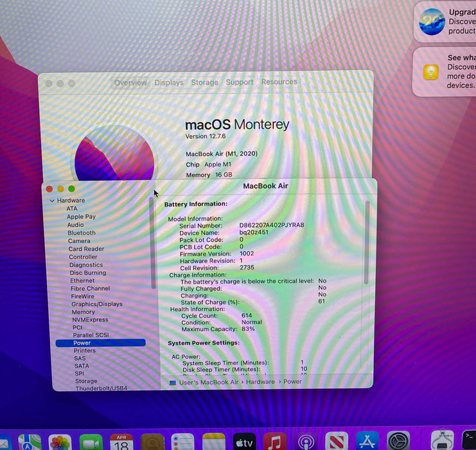Click the Cycle Count value 614
This screenshot has width=476, height=450.
[247, 316]
